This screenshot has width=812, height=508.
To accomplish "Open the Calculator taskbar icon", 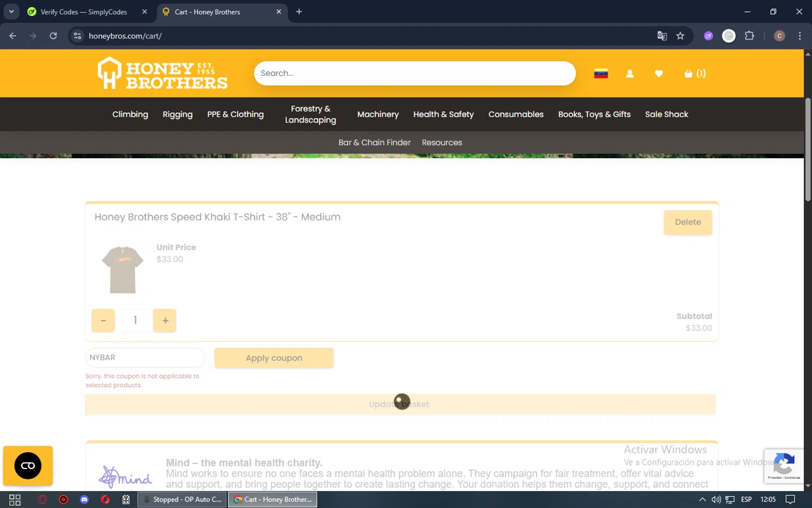I will [x=126, y=499].
